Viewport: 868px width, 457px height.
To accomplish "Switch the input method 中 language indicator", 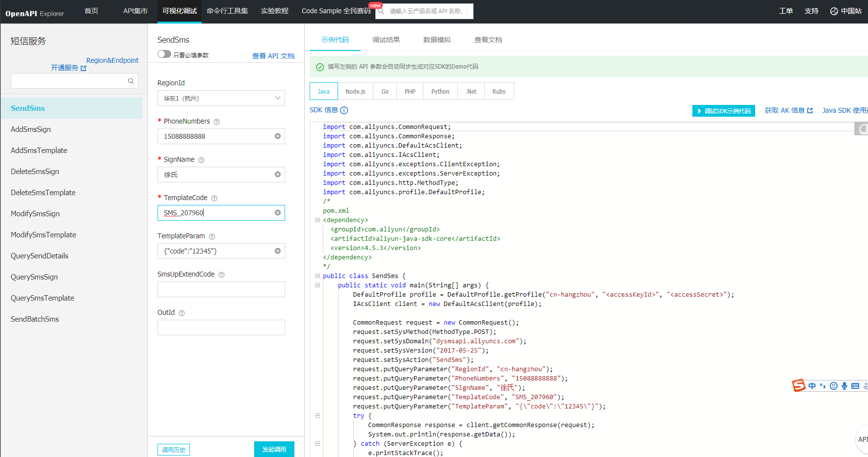I will pyautogui.click(x=812, y=386).
